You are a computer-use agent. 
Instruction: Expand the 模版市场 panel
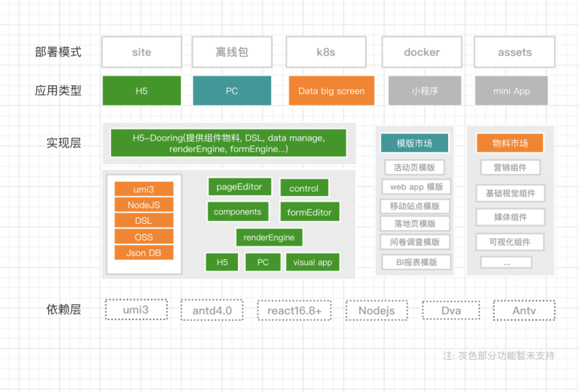(414, 143)
